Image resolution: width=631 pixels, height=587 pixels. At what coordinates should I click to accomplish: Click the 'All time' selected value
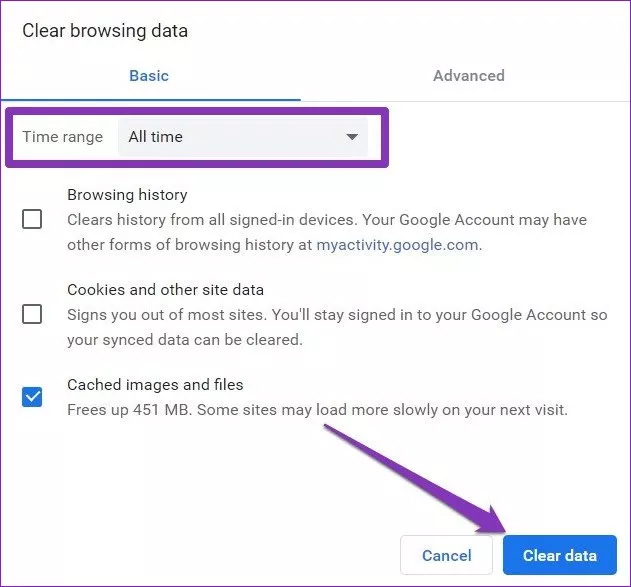point(156,137)
